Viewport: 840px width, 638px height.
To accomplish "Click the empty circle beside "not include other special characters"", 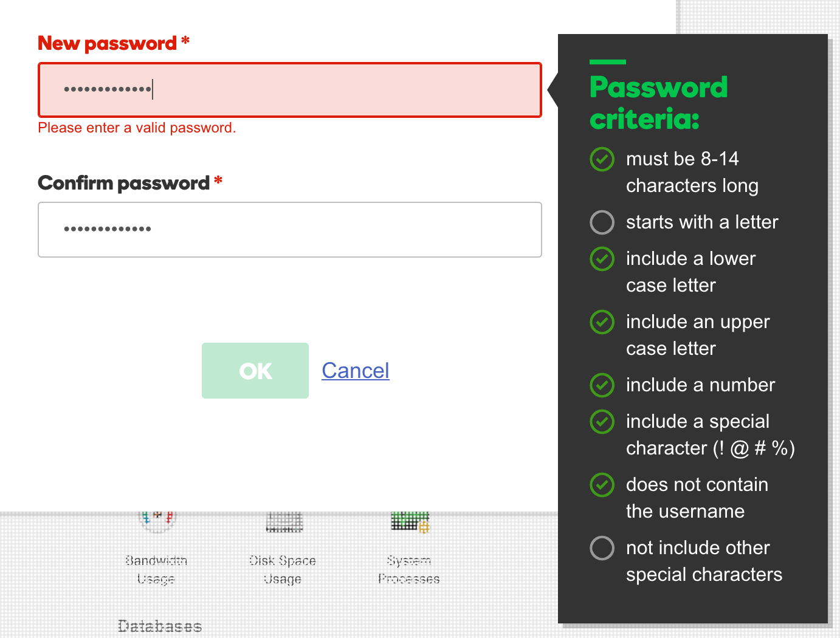I will 602,548.
